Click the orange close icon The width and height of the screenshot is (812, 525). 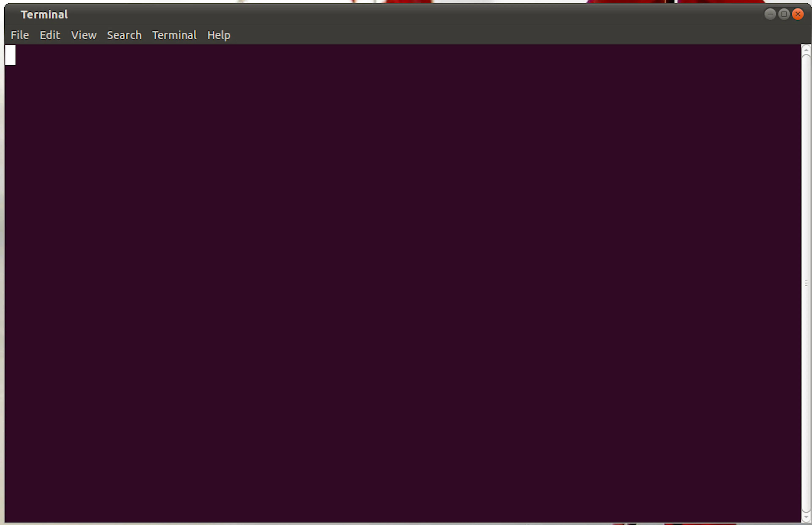798,14
